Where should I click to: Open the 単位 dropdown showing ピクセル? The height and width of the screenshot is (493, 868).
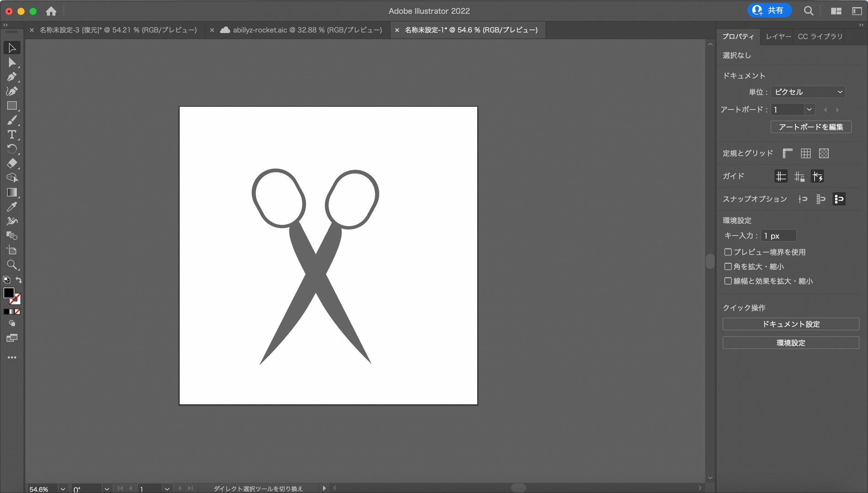808,91
